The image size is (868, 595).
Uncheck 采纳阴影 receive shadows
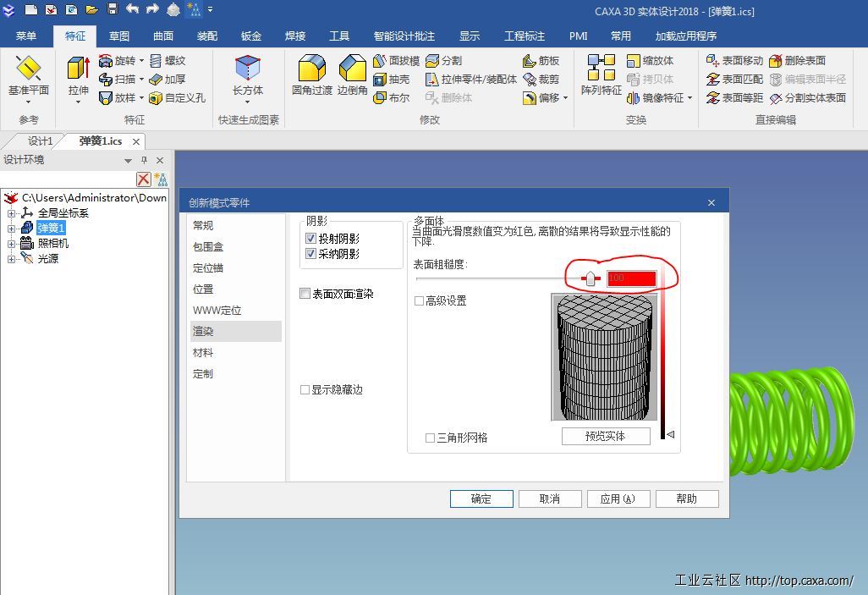(310, 254)
